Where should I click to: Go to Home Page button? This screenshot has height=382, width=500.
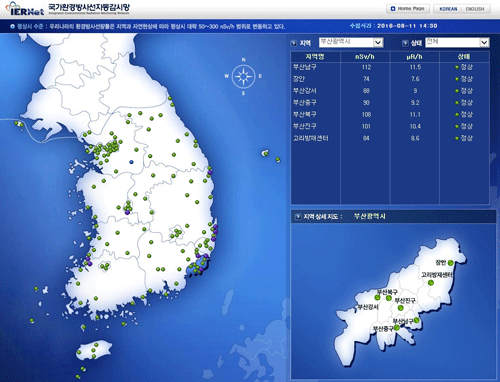pos(408,9)
